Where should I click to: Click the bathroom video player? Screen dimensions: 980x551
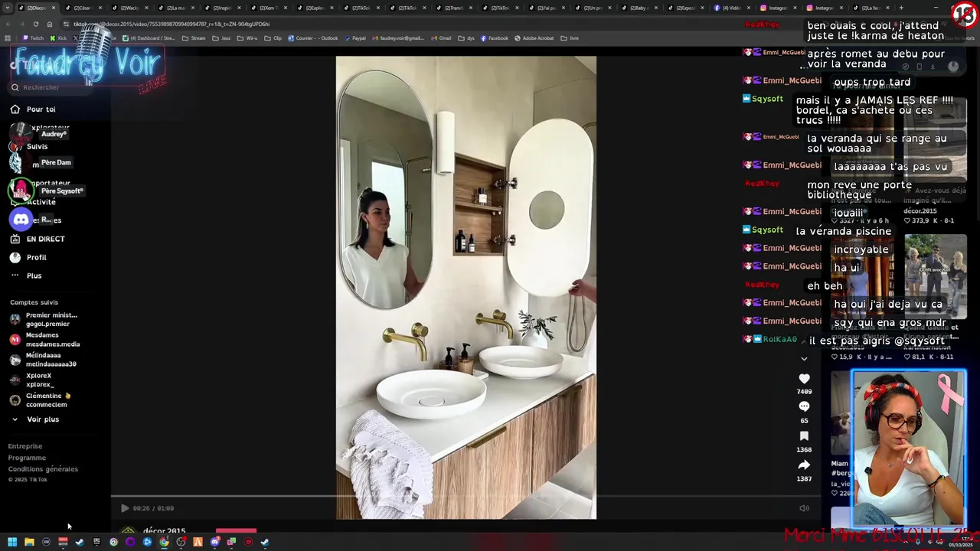465,287
